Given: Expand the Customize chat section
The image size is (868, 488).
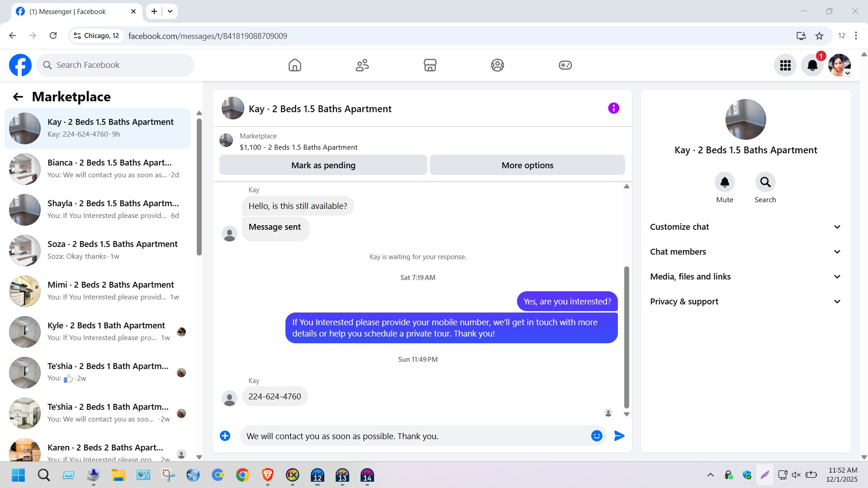Looking at the screenshot, I should [x=745, y=227].
